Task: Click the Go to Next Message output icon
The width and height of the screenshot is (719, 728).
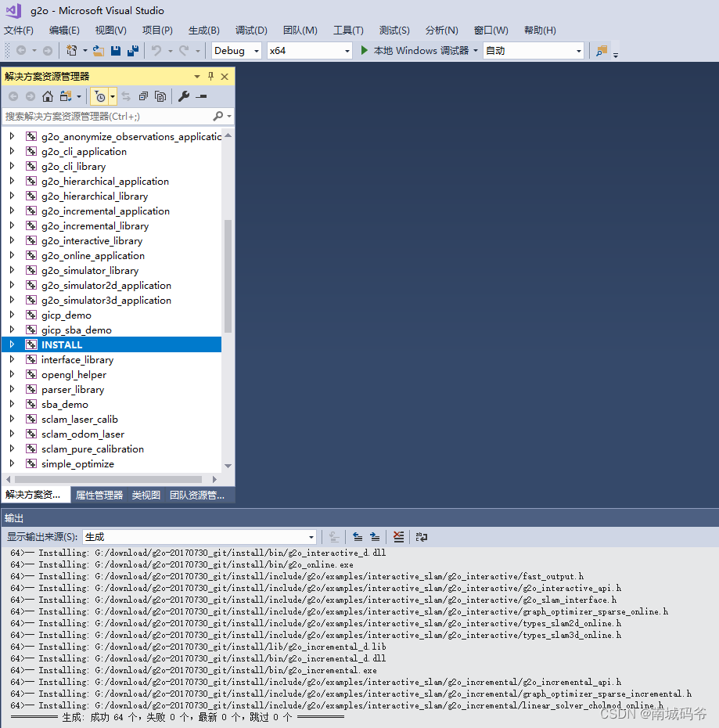Action: pyautogui.click(x=375, y=537)
